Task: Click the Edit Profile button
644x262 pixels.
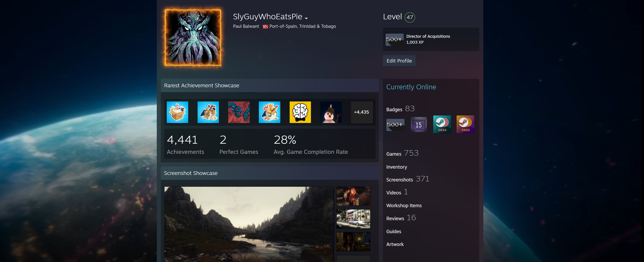Action: (399, 60)
